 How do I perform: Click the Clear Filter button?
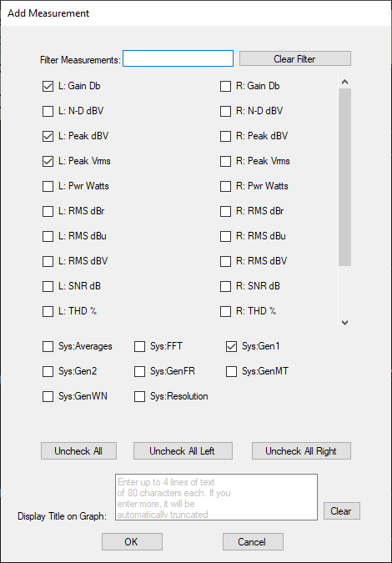pyautogui.click(x=295, y=58)
